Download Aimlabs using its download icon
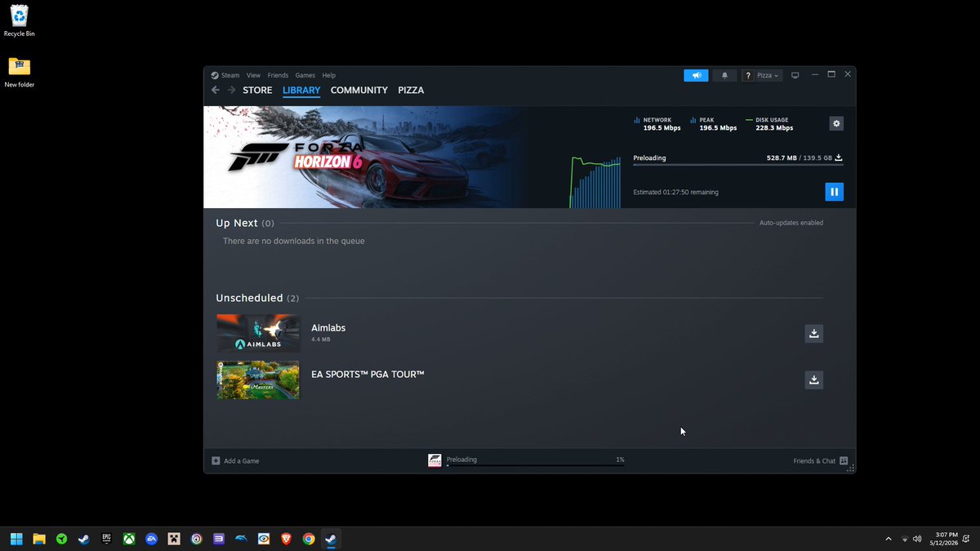This screenshot has width=980, height=551. tap(813, 333)
